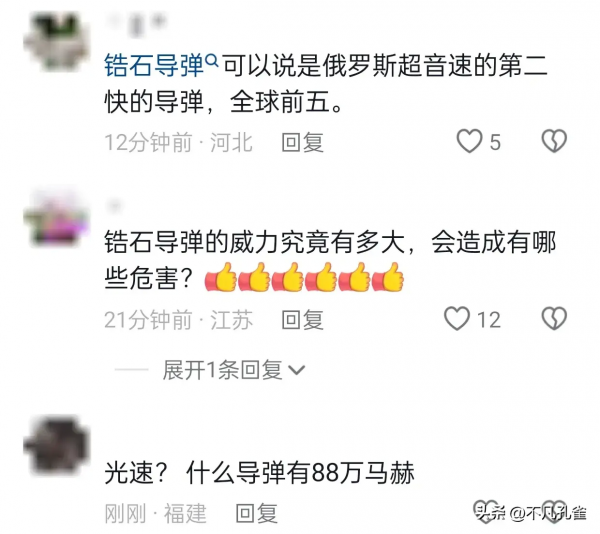Reply to the Fujian comment
This screenshot has height=534, width=600.
click(256, 513)
